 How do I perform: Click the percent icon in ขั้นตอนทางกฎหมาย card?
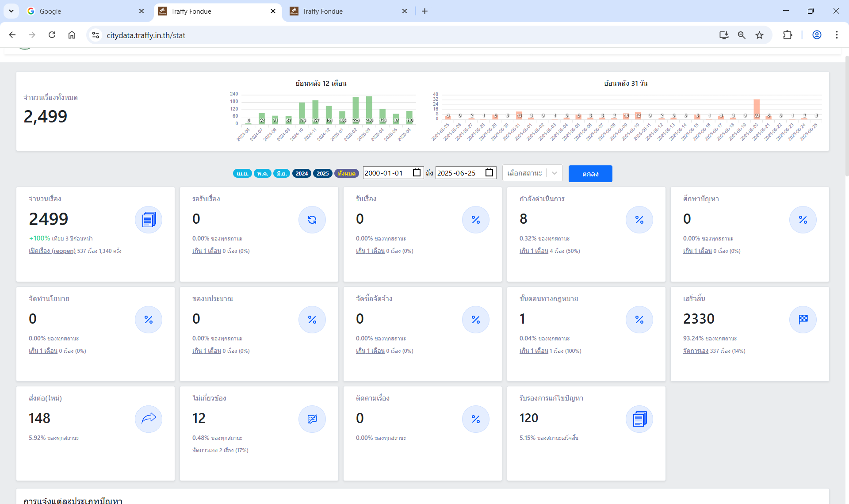pyautogui.click(x=639, y=319)
